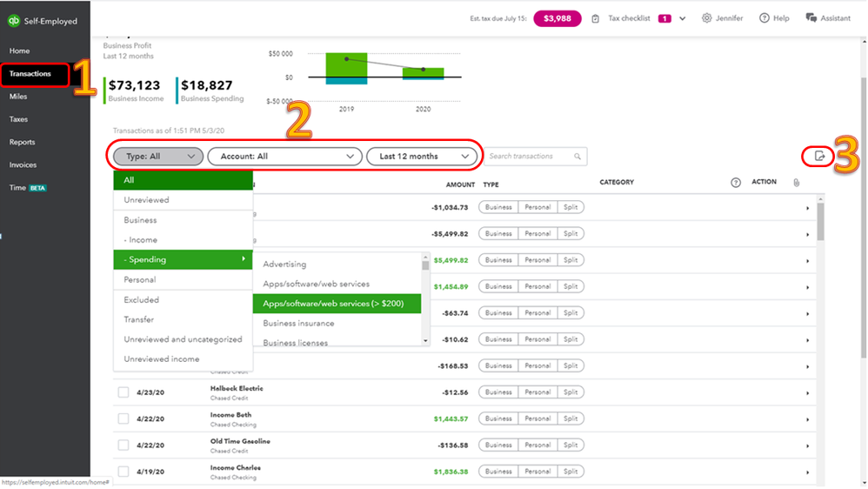The image size is (868, 489).
Task: Choose Business filter option
Action: click(184, 220)
